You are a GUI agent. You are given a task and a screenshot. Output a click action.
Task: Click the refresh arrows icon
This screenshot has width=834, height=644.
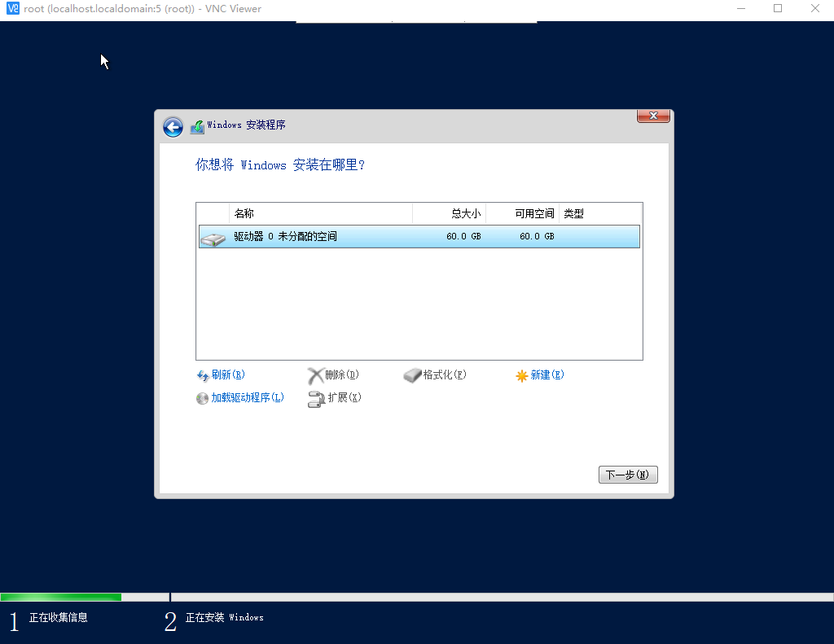tap(203, 375)
